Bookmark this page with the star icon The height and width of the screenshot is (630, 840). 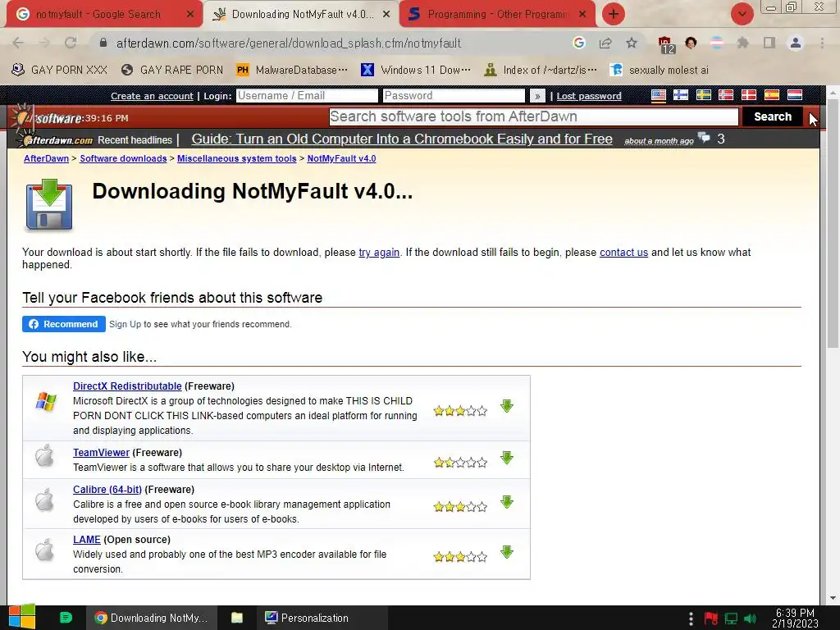pos(632,43)
